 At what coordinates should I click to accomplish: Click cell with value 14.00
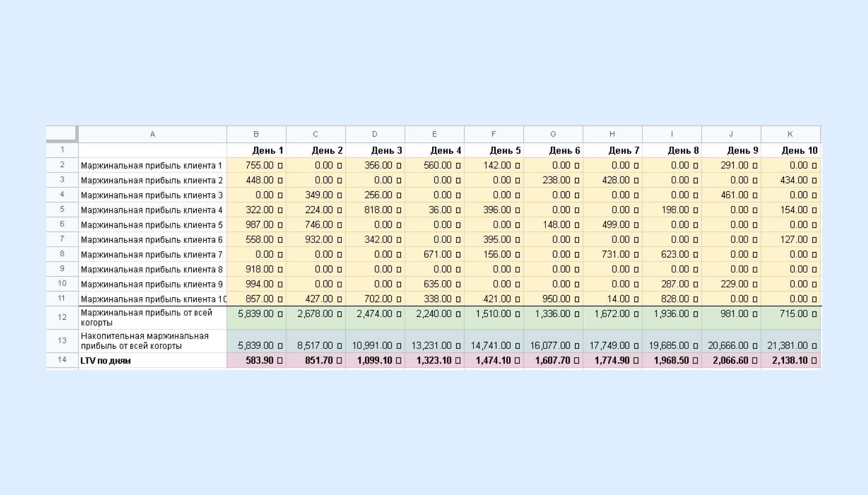pos(612,299)
